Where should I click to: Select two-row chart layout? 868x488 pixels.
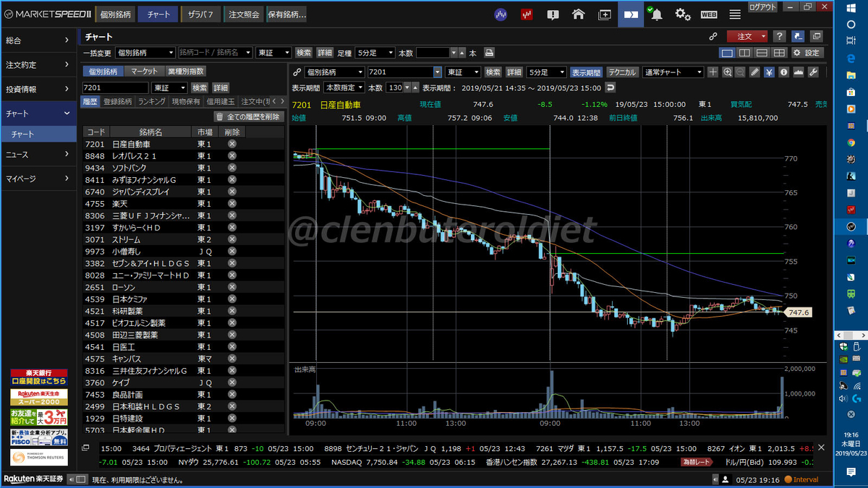pyautogui.click(x=762, y=53)
